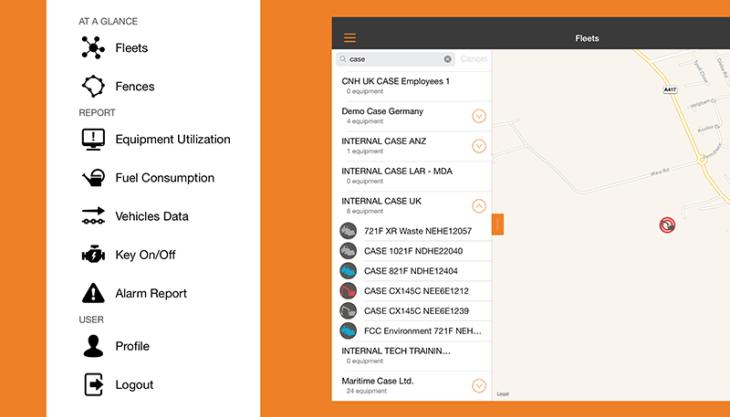Click the Logout exit icon
730x417 pixels.
point(93,384)
